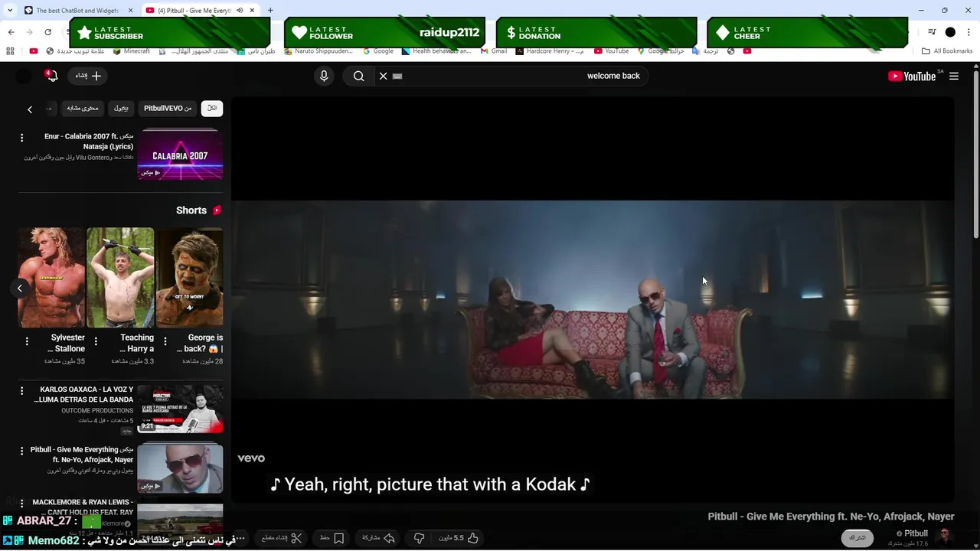980x551 pixels.
Task: Open Chrome media control icon
Action: pyautogui.click(x=932, y=32)
